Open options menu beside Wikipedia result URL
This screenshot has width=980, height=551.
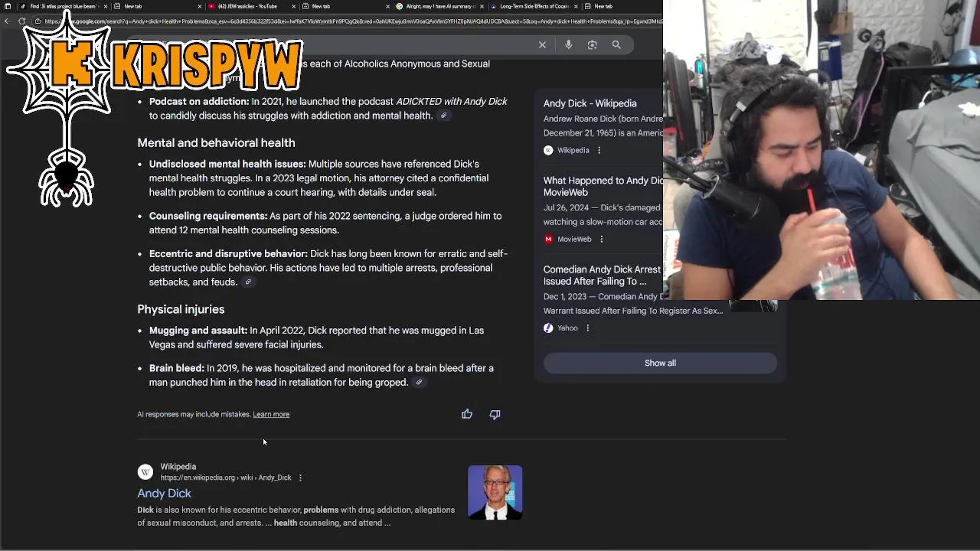pyautogui.click(x=300, y=478)
